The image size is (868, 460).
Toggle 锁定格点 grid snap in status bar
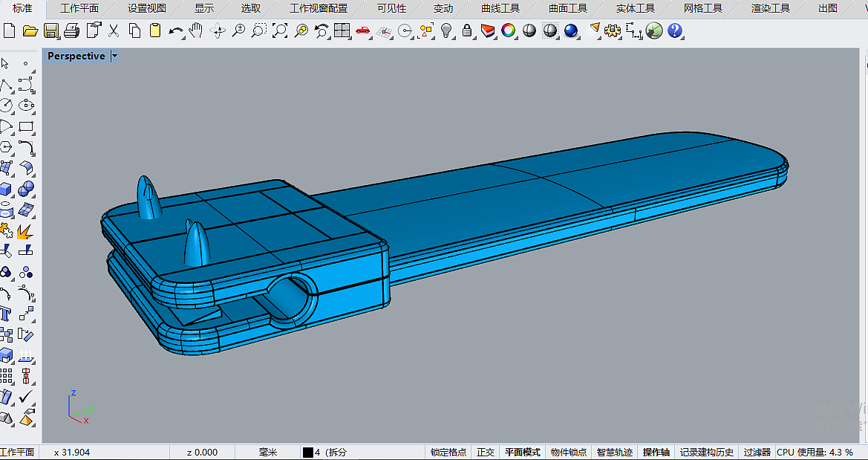(448, 452)
